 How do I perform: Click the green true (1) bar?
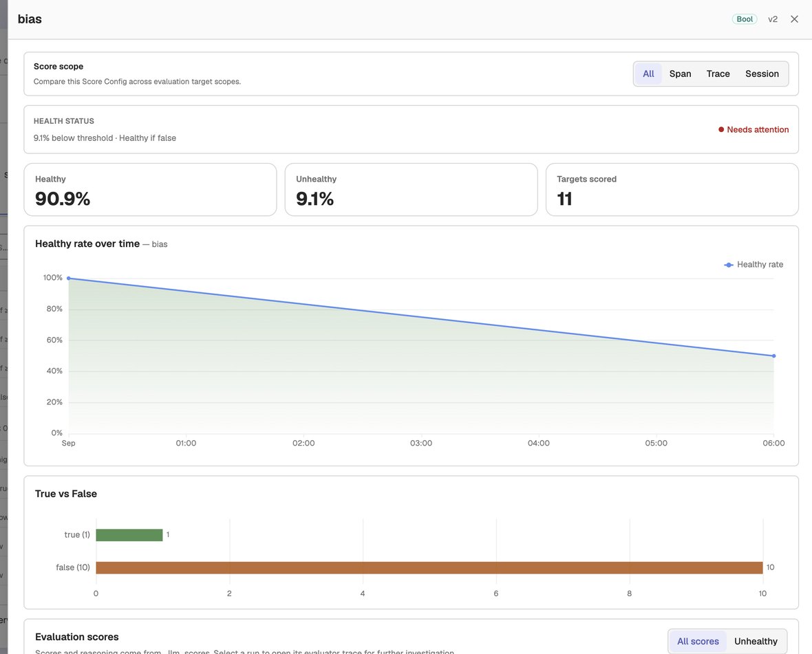pos(129,535)
